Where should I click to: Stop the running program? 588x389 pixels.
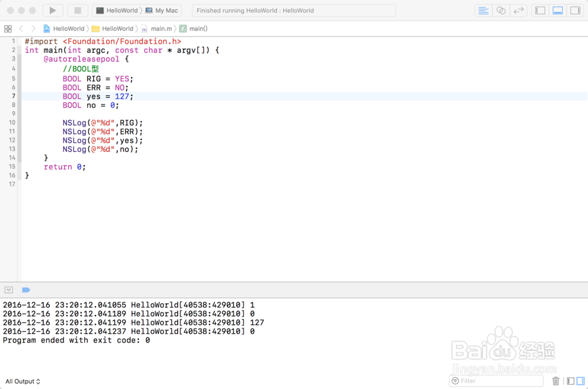tap(78, 11)
